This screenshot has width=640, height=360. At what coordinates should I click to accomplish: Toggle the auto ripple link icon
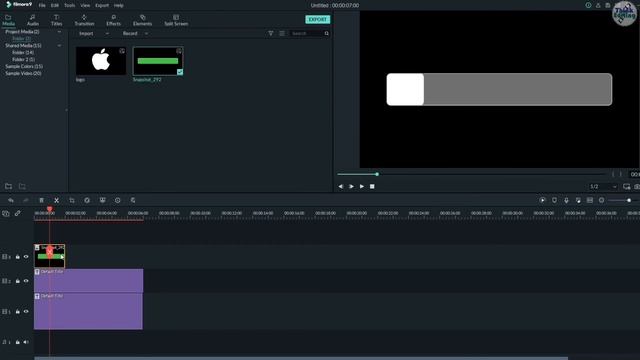tap(18, 213)
